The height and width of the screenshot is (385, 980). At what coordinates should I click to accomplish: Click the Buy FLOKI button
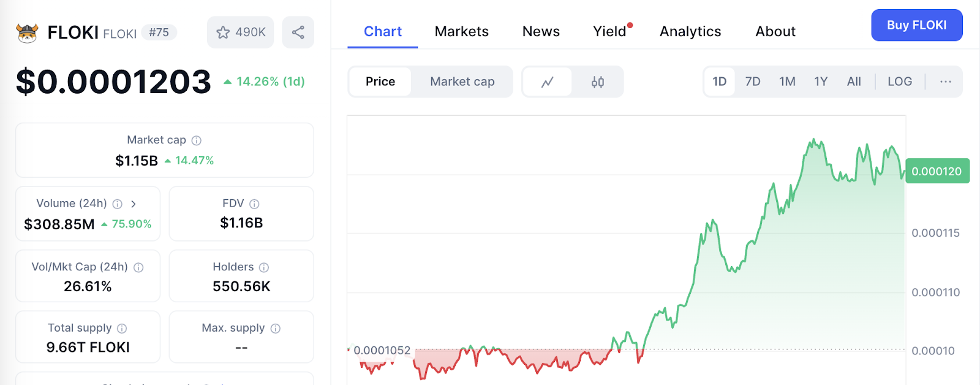coord(916,25)
